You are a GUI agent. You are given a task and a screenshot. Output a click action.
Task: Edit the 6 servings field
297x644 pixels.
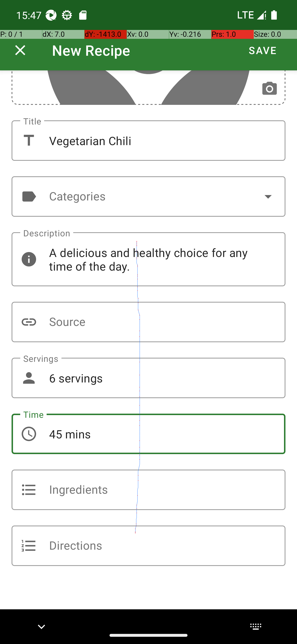coord(148,378)
